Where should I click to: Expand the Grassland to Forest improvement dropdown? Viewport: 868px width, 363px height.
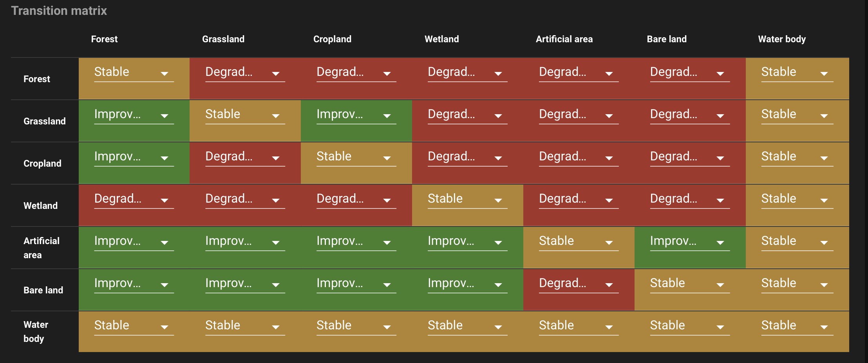[134, 115]
